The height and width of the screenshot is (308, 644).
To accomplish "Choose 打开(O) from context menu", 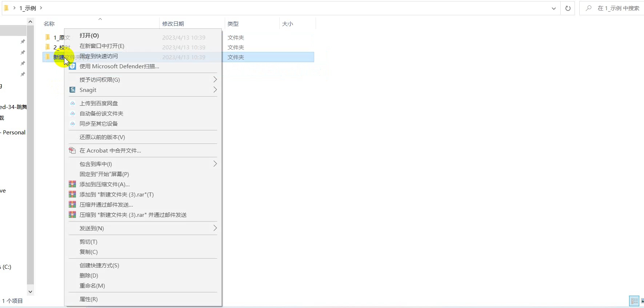I will (x=143, y=36).
